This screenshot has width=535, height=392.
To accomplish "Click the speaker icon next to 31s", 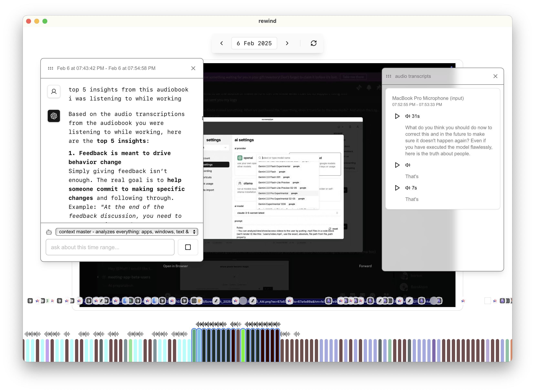I will tap(408, 116).
